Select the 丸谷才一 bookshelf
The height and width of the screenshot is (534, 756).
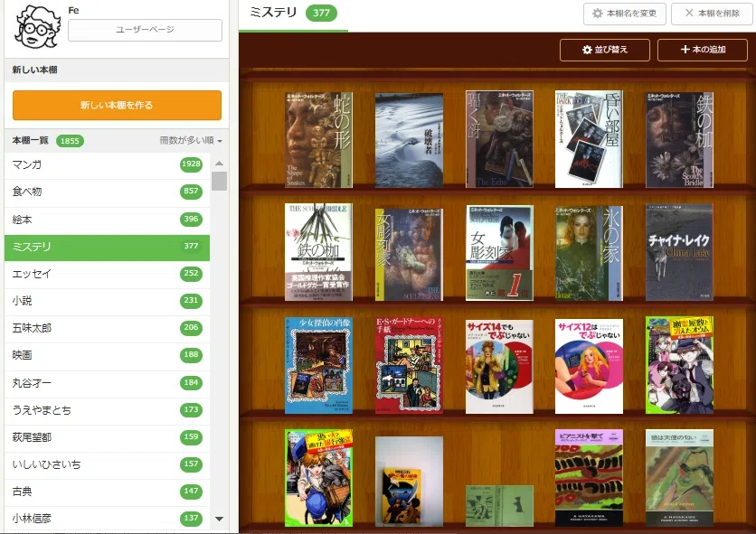point(107,383)
